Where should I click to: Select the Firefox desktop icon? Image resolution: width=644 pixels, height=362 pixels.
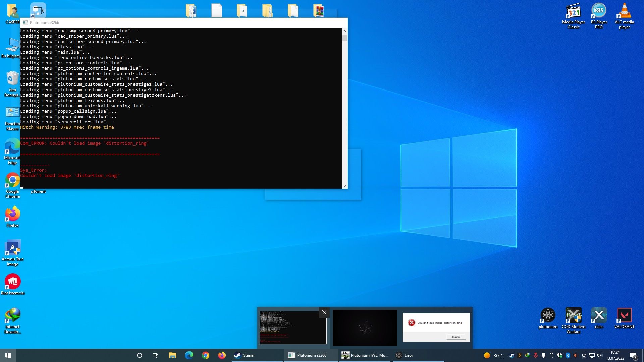pyautogui.click(x=13, y=217)
